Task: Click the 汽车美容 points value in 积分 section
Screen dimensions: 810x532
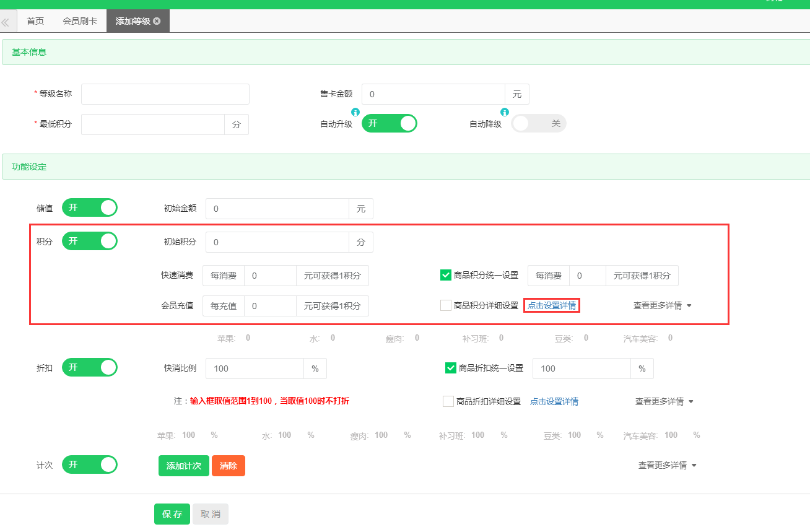Action: coord(671,338)
